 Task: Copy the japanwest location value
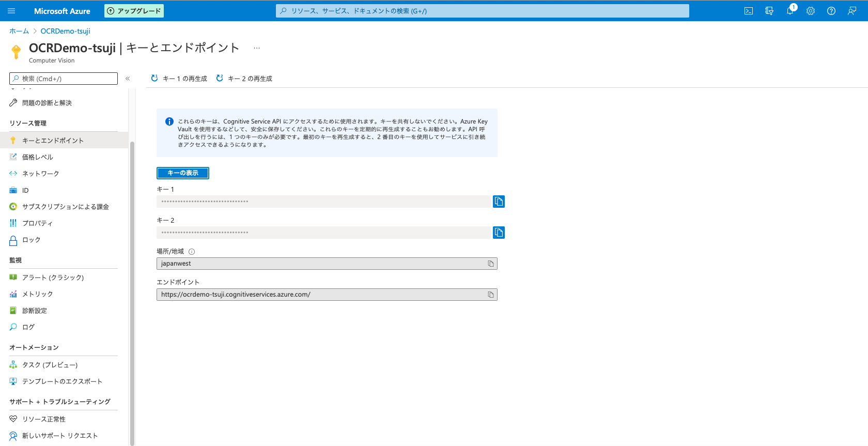coord(491,264)
